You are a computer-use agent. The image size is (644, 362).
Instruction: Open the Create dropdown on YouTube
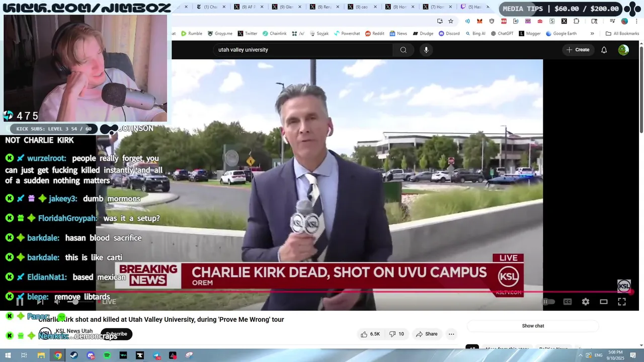click(x=578, y=50)
